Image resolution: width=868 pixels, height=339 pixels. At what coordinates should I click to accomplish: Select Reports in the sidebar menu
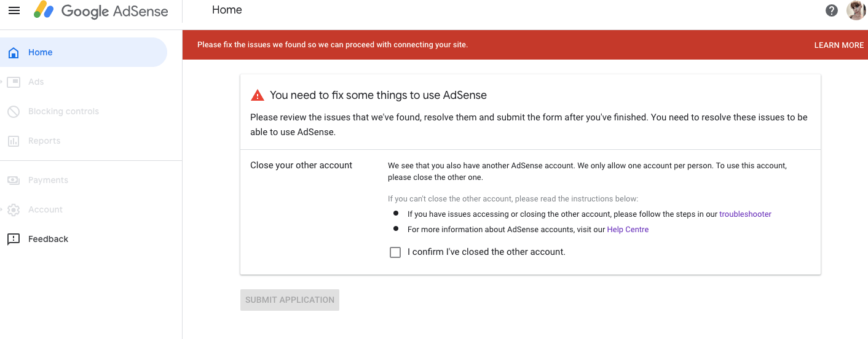(44, 141)
